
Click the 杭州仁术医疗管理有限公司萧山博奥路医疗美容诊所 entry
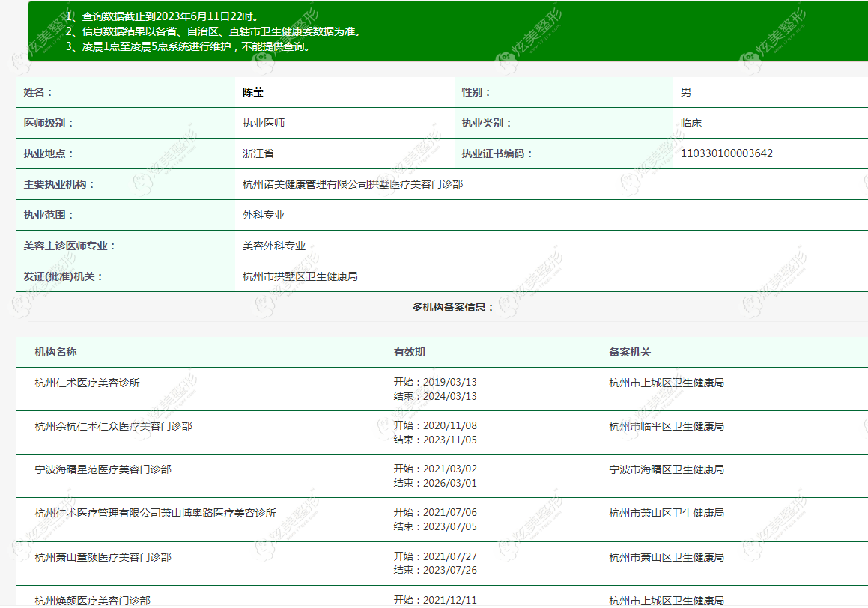click(155, 514)
